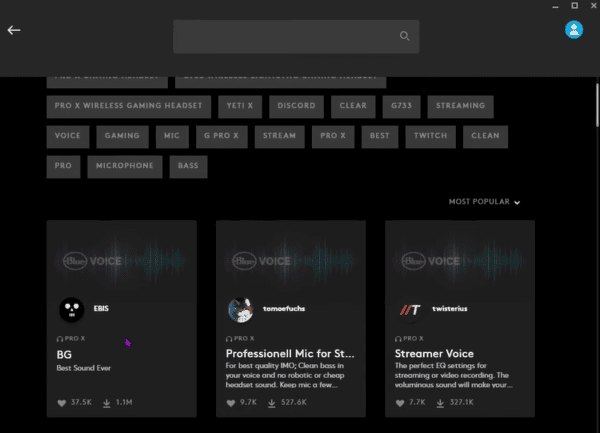Click inside the preset search field
Screen dimensions: 600x433
[x=296, y=36]
